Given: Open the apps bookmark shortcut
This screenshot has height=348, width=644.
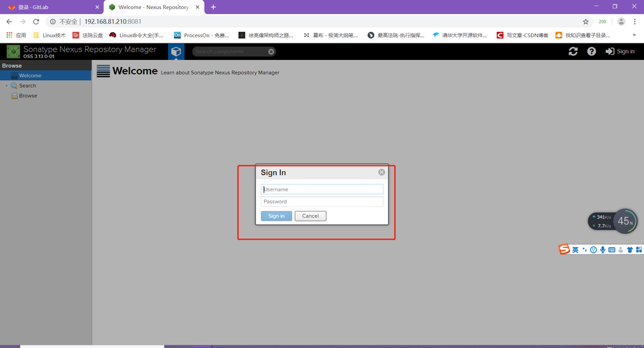Looking at the screenshot, I should click(x=16, y=35).
